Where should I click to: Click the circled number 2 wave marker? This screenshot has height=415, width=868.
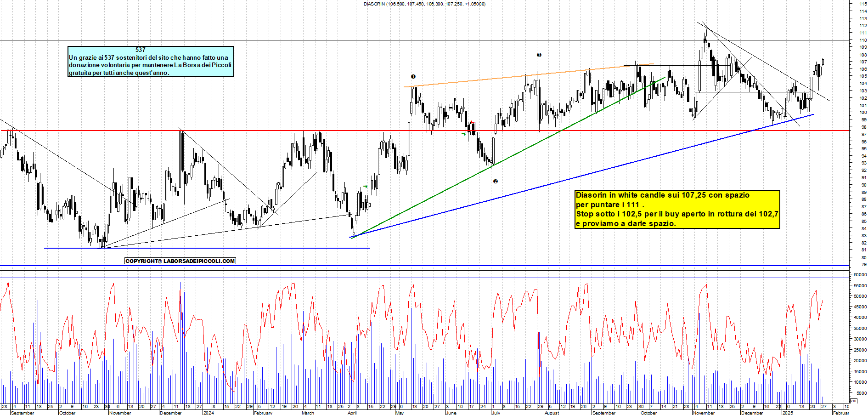point(495,182)
